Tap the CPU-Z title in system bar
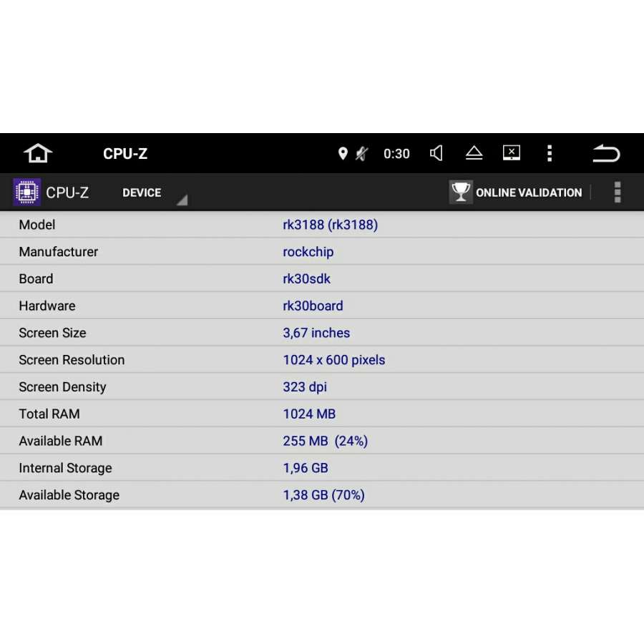Viewport: 644px width, 644px height. 125,154
